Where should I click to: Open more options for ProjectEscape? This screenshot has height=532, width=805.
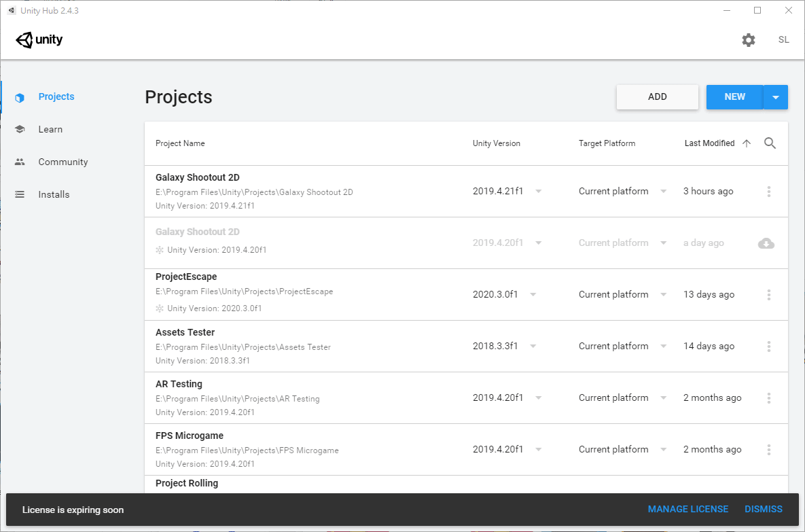click(768, 295)
